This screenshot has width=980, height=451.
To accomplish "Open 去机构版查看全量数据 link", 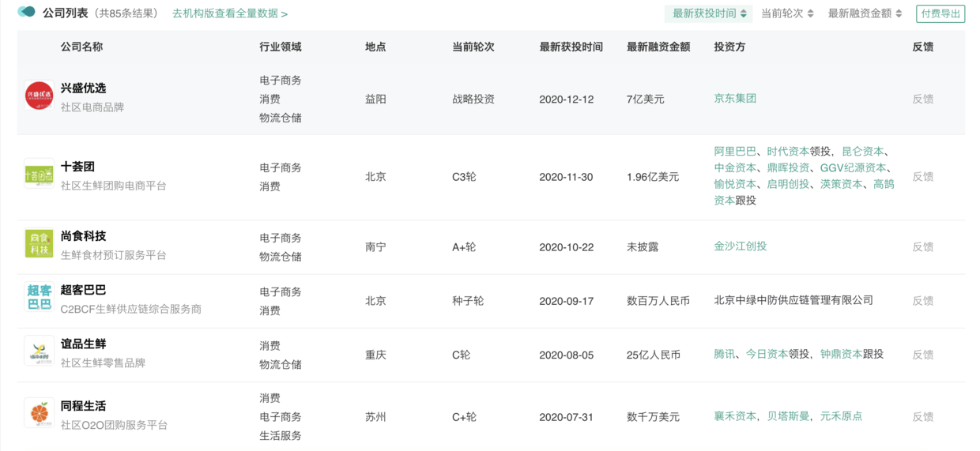I will pyautogui.click(x=230, y=13).
